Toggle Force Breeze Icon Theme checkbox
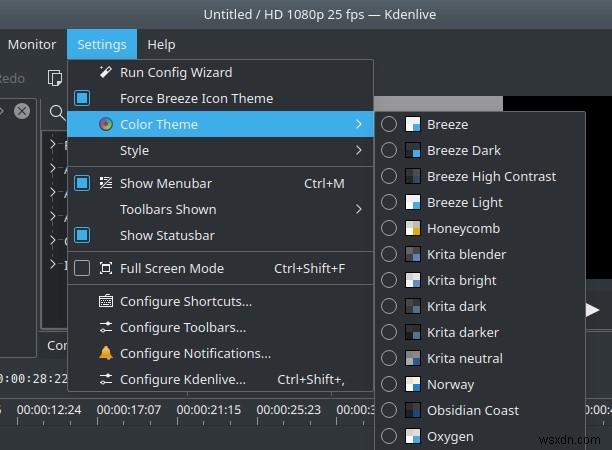The image size is (612, 450). coord(82,98)
